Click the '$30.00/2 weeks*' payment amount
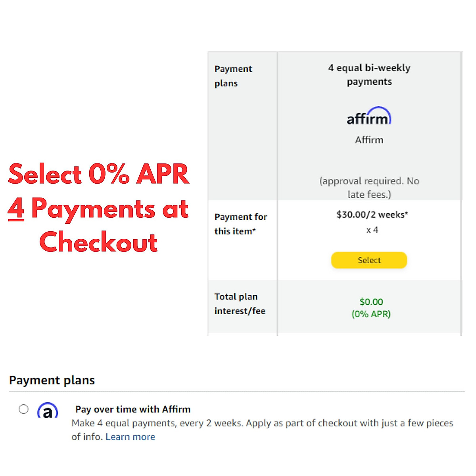Screen dimensions: 476x476 click(x=372, y=215)
